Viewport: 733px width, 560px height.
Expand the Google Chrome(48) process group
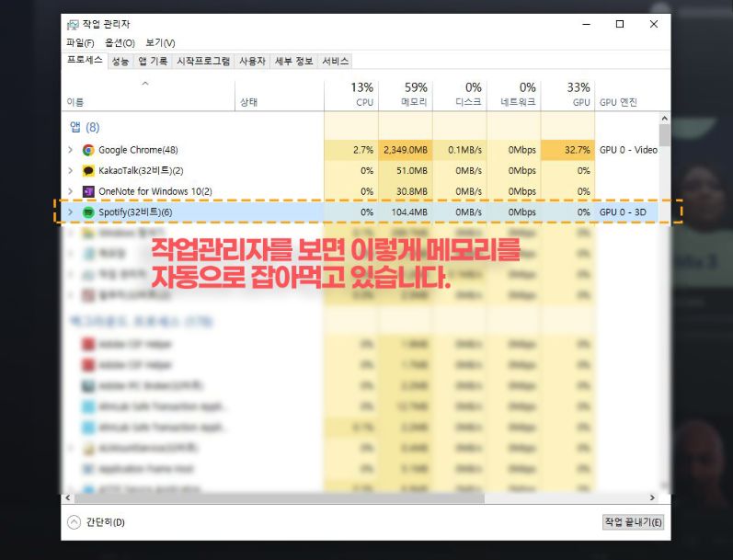pyautogui.click(x=70, y=150)
